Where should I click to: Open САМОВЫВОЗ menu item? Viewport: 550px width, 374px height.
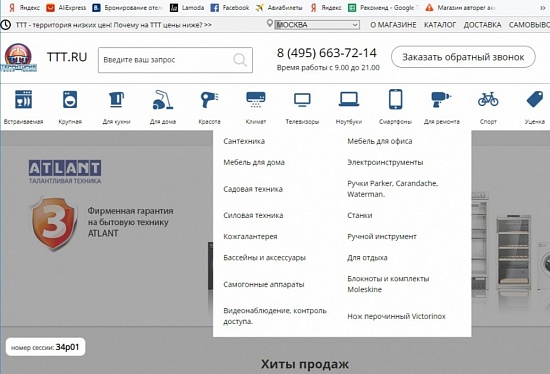(x=529, y=25)
